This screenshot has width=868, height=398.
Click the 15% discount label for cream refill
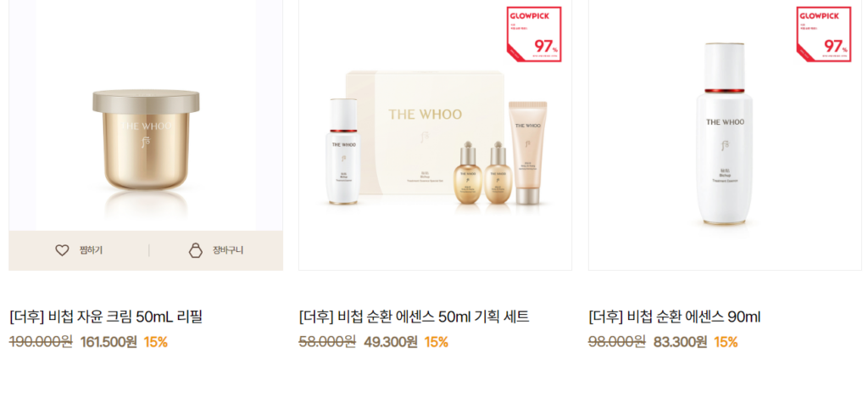pyautogui.click(x=156, y=342)
